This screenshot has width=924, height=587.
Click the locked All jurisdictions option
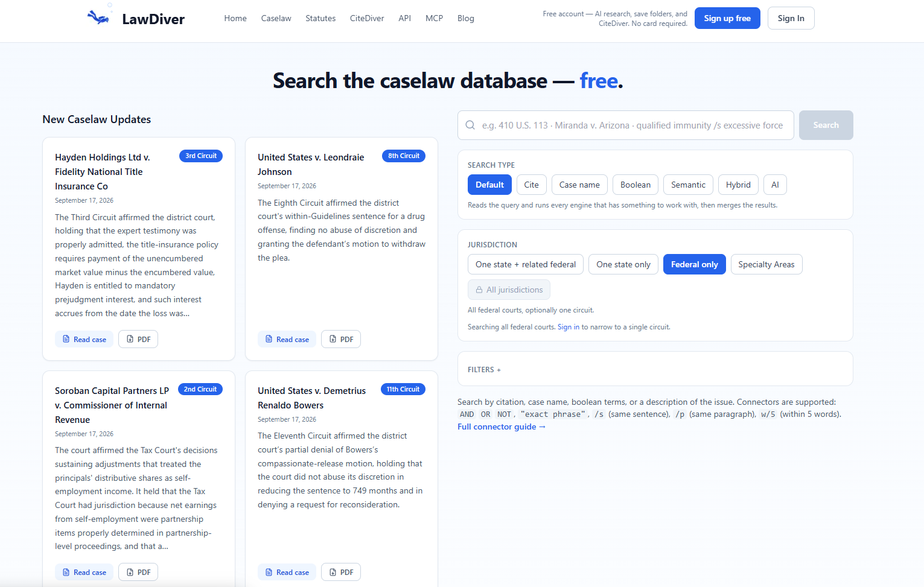(509, 290)
